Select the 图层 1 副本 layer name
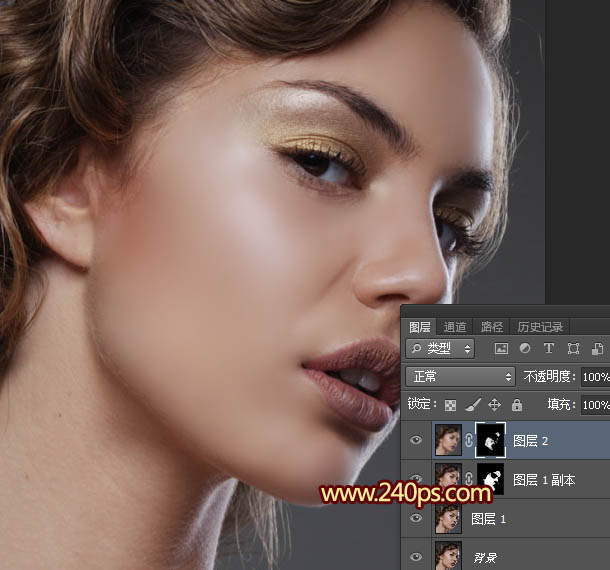Image resolution: width=610 pixels, height=570 pixels. [x=544, y=480]
